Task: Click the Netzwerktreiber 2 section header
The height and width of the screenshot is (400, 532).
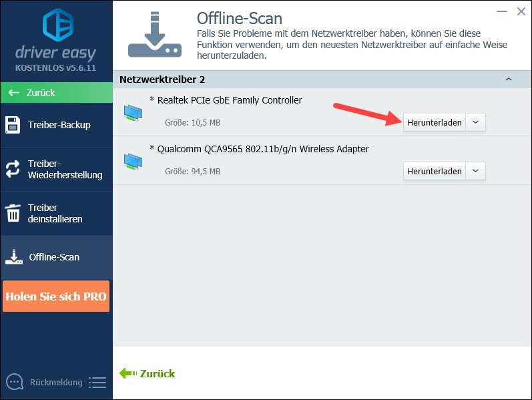Action: pyautogui.click(x=322, y=79)
